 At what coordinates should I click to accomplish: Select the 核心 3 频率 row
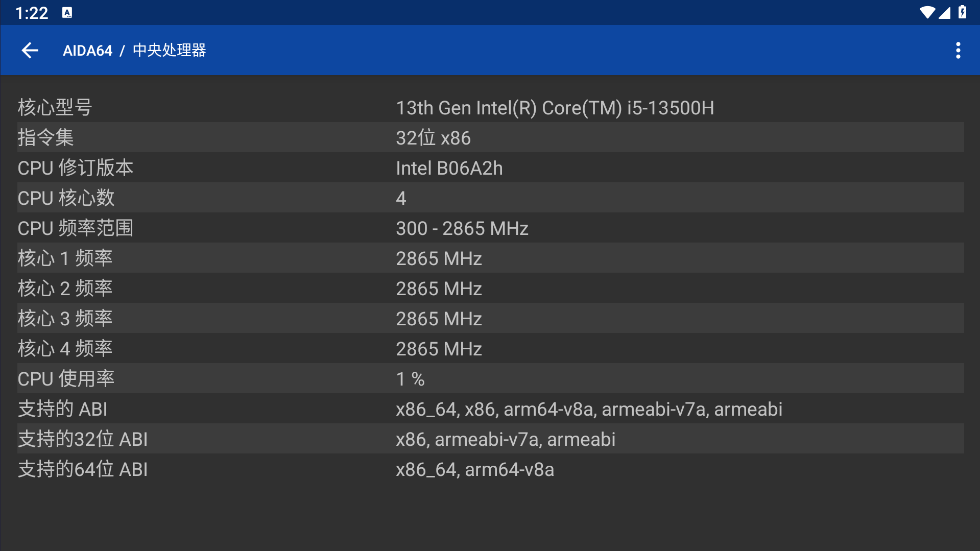490,318
